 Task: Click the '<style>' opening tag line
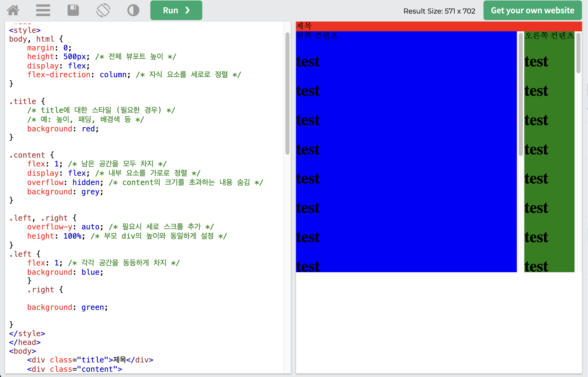tap(25, 30)
